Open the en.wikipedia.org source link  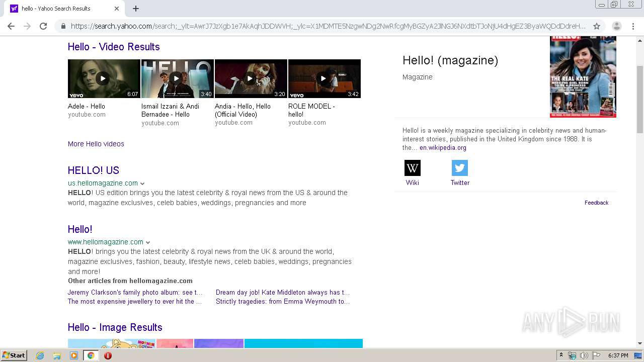(443, 148)
